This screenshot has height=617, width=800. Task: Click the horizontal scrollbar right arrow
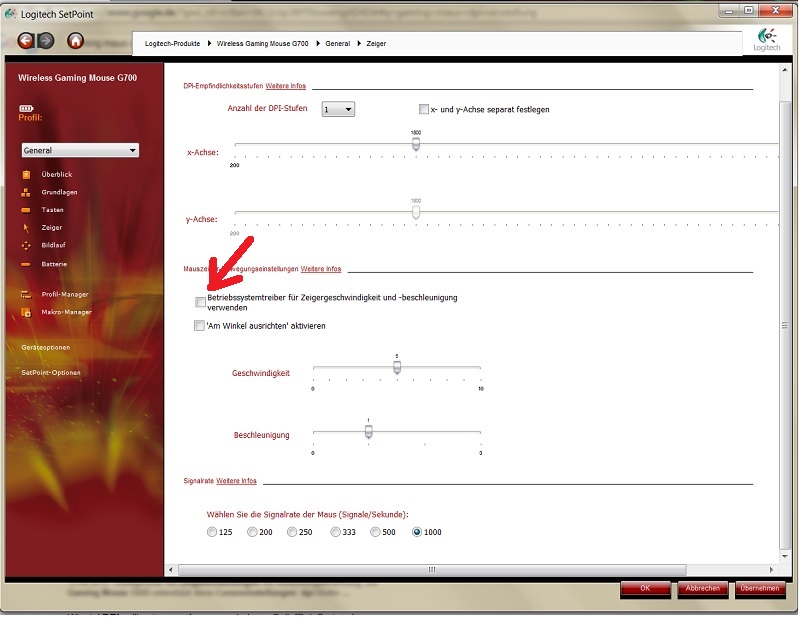tap(771, 570)
